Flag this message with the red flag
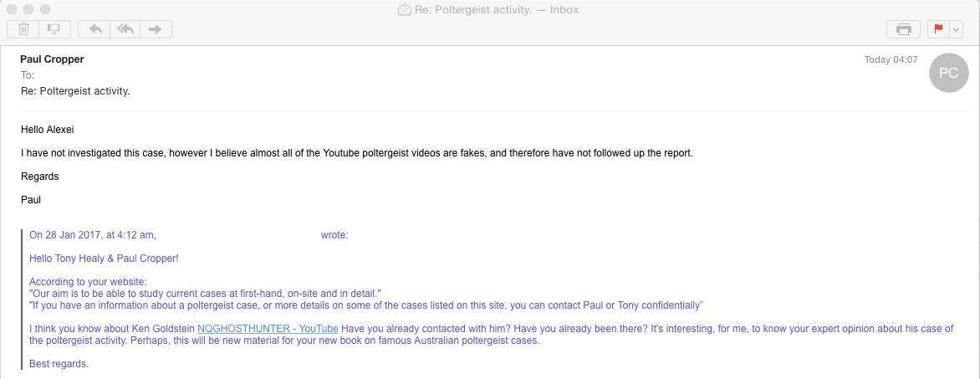 937,29
